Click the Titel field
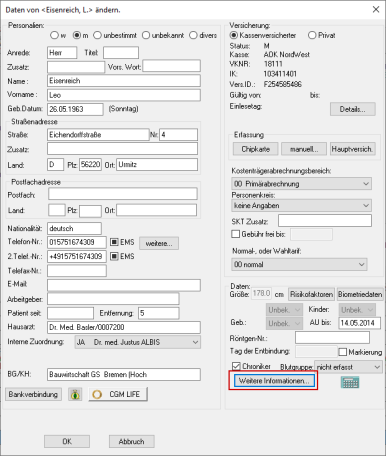Screen dimensions: 386x456 (x=121, y=53)
